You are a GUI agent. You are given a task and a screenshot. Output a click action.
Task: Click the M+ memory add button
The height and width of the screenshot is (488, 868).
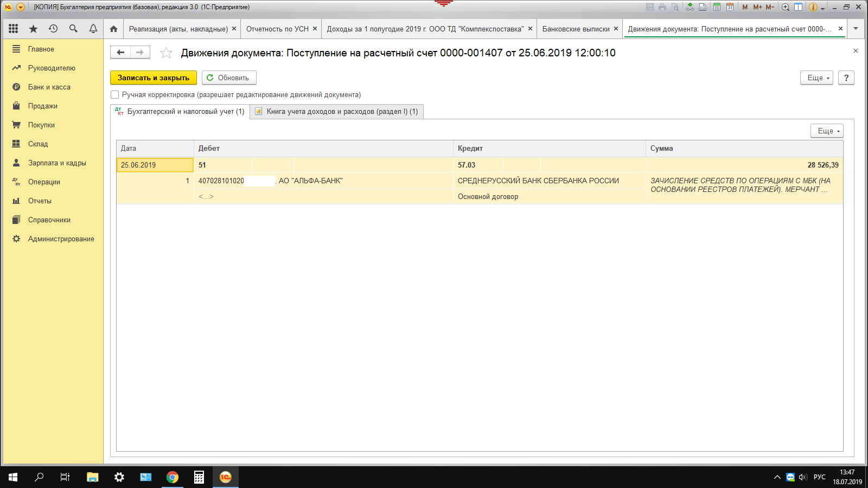(757, 7)
